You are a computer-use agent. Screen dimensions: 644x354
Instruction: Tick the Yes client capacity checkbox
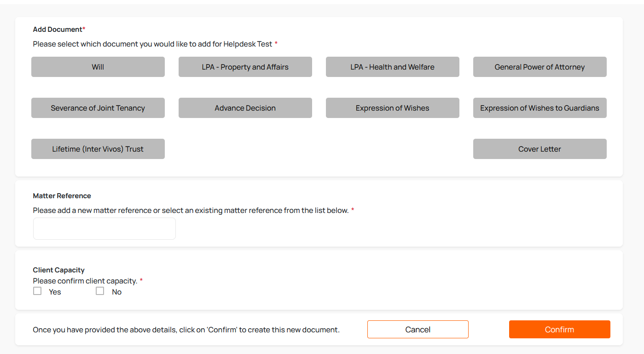pos(37,291)
